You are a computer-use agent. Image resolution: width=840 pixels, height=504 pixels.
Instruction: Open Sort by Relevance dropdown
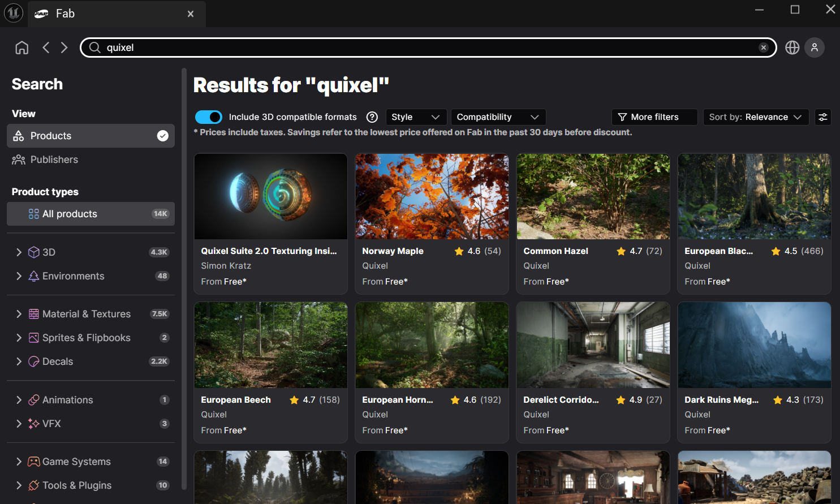(755, 117)
